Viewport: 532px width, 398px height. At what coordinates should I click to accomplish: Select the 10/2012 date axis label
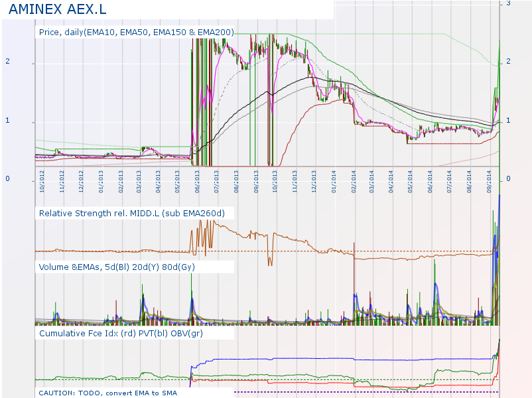point(42,182)
